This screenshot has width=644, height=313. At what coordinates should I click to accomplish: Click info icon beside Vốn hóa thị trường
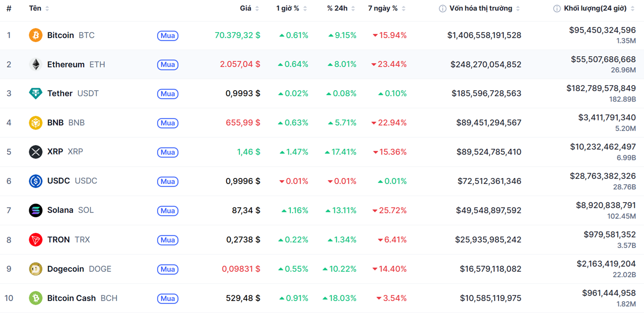tap(442, 9)
